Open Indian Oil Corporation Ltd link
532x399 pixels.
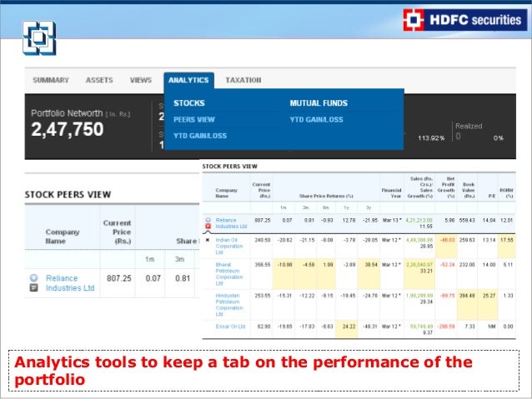[229, 246]
